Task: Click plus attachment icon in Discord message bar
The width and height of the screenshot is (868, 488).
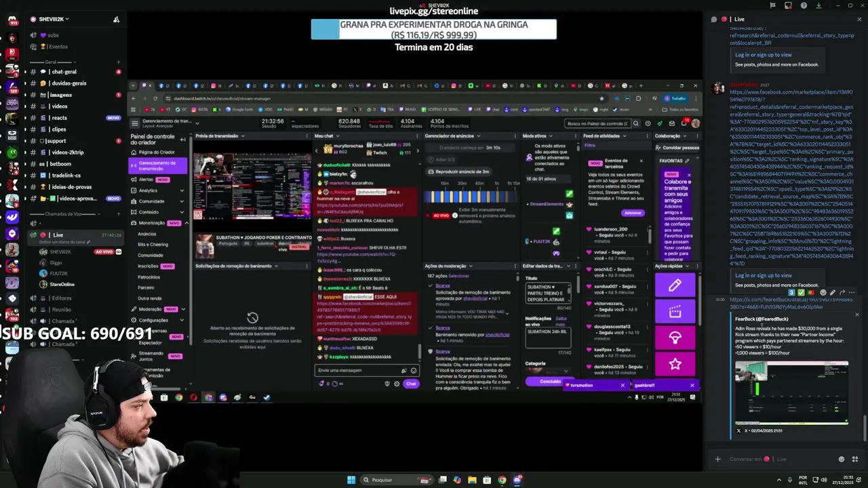Action: [x=717, y=459]
